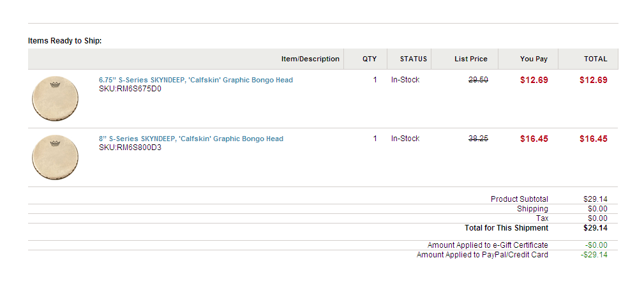This screenshot has height=281, width=644.
Task: Click the Total for This Shipment label
Action: tap(506, 228)
